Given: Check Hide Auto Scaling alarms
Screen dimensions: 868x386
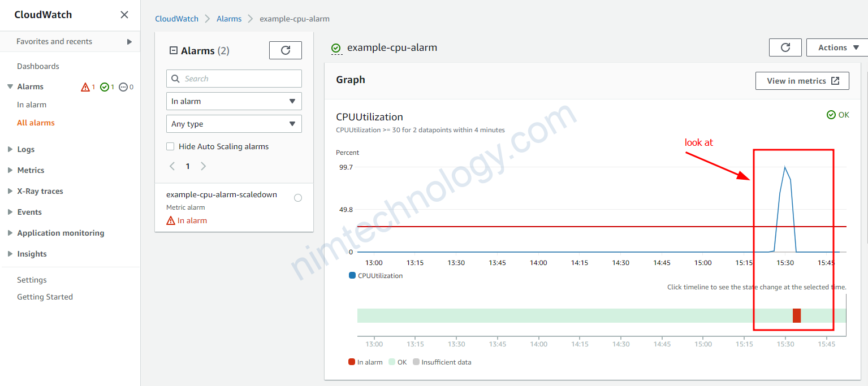Looking at the screenshot, I should 170,146.
